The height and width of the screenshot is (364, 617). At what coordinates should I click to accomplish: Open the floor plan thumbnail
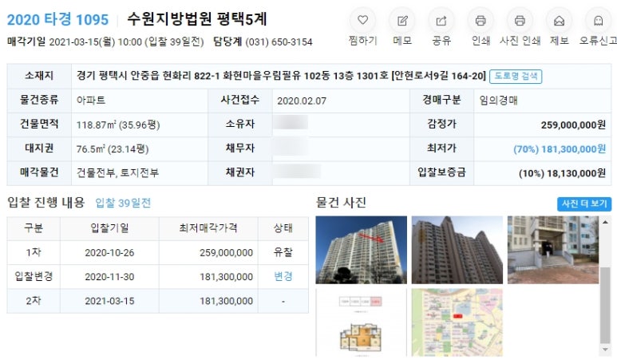pos(362,322)
